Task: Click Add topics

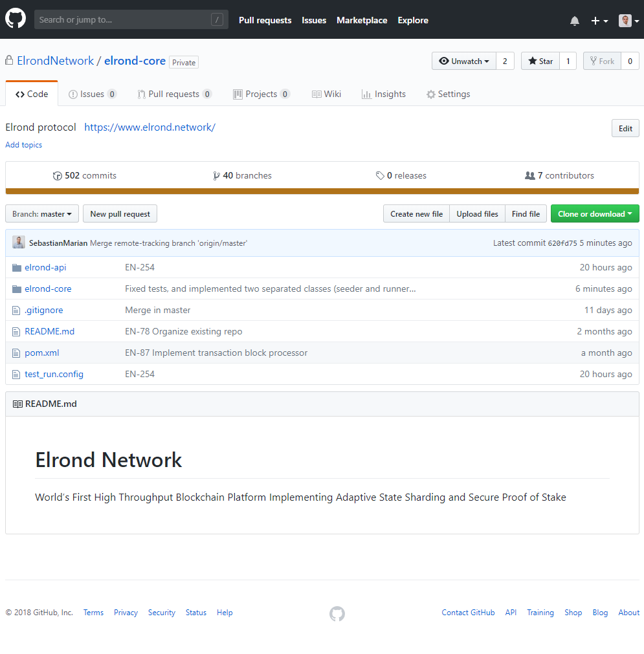Action: [x=24, y=145]
